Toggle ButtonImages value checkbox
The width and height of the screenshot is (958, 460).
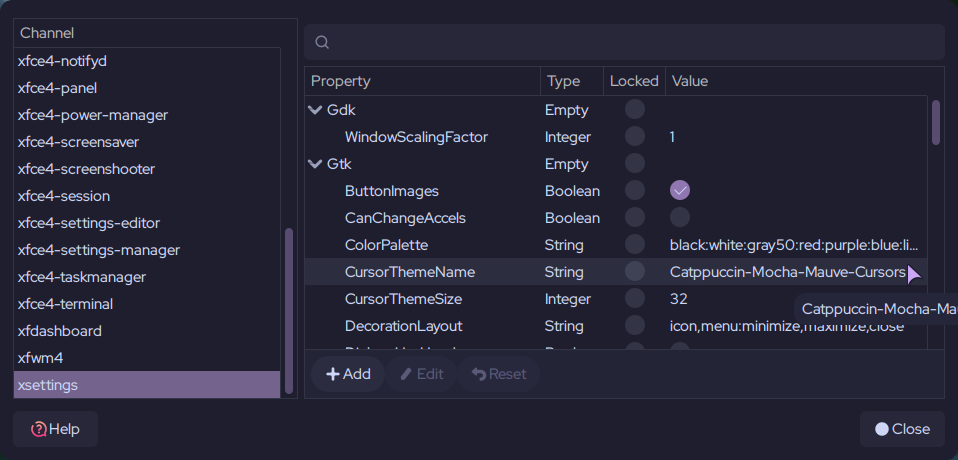680,191
